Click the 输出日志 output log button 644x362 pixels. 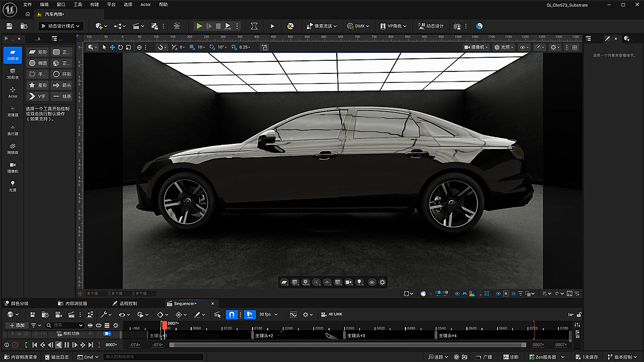pos(57,357)
